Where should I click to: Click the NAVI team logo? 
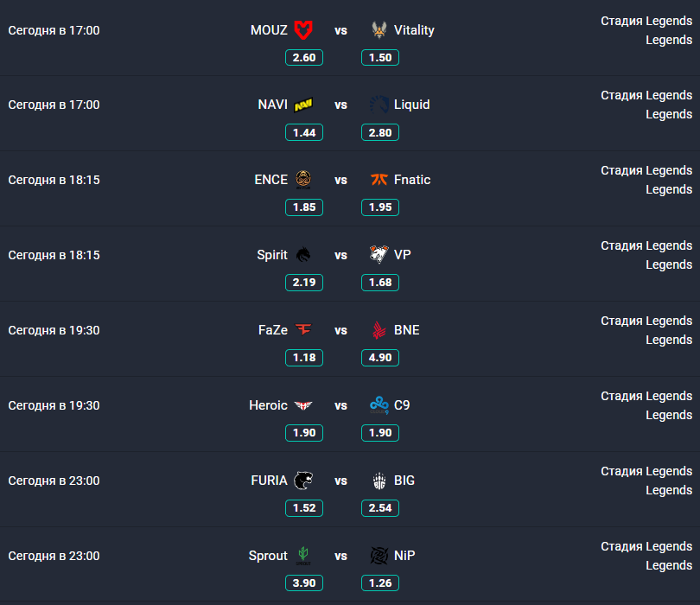tap(303, 105)
